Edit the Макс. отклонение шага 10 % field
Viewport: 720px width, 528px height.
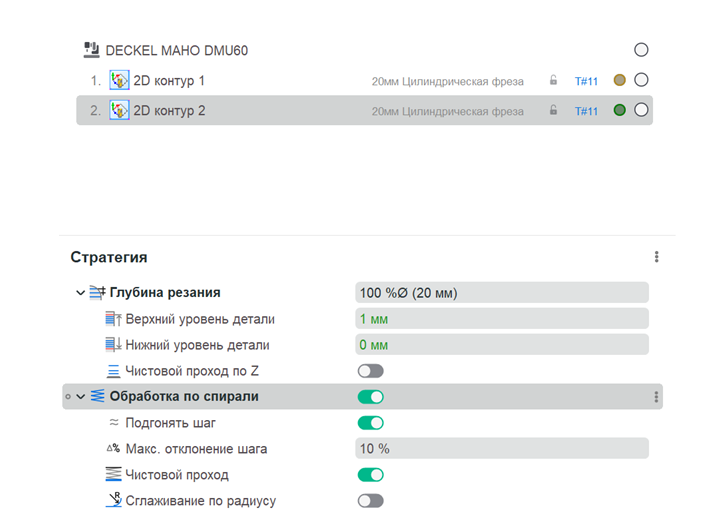502,449
